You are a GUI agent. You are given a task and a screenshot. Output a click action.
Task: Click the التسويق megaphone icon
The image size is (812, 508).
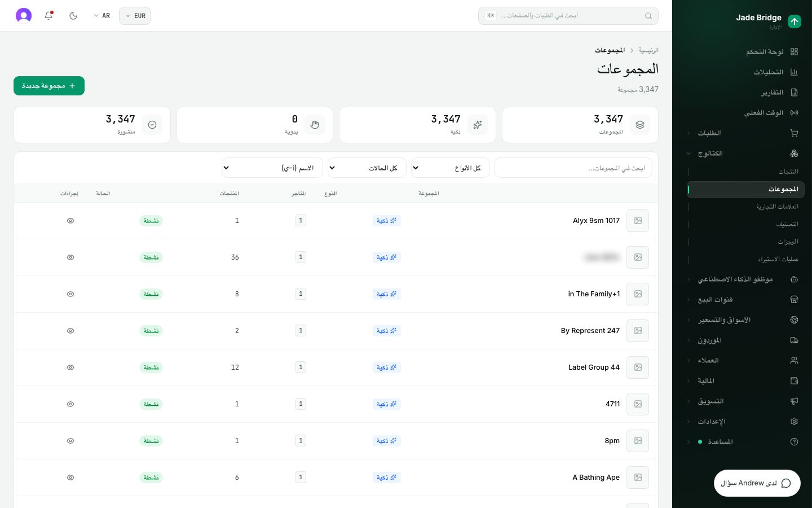point(794,401)
